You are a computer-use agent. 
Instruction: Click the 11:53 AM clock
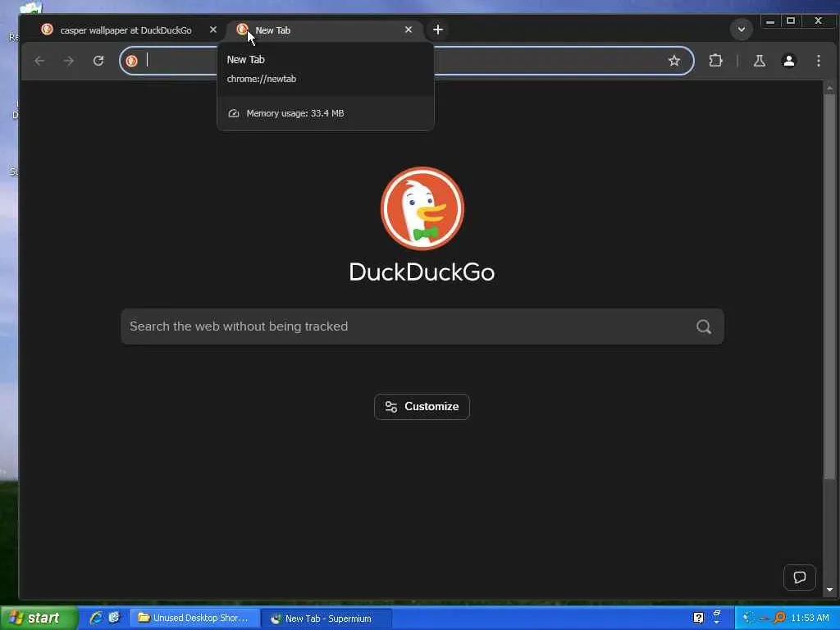tap(810, 618)
